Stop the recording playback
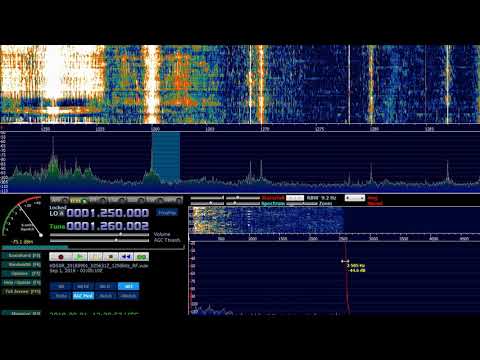The width and height of the screenshot is (480, 360). (110, 257)
